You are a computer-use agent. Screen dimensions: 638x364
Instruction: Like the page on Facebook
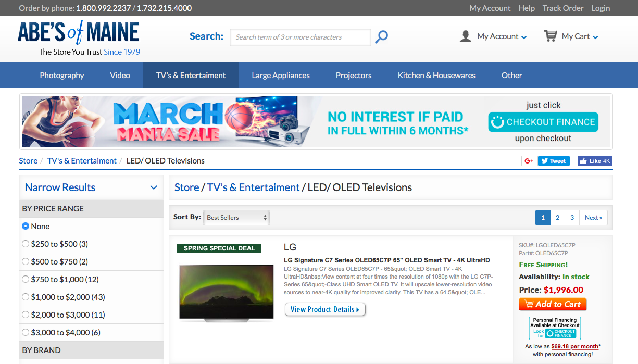pyautogui.click(x=595, y=161)
